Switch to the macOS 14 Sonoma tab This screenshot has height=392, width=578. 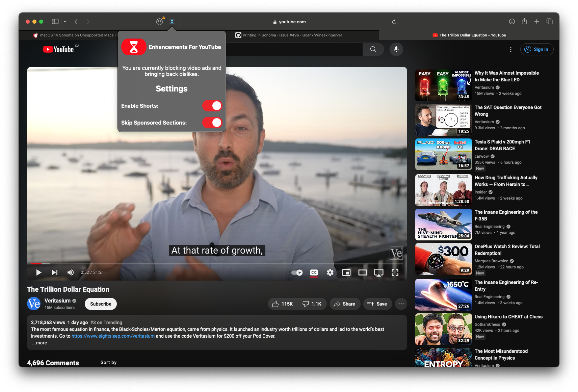(x=75, y=35)
